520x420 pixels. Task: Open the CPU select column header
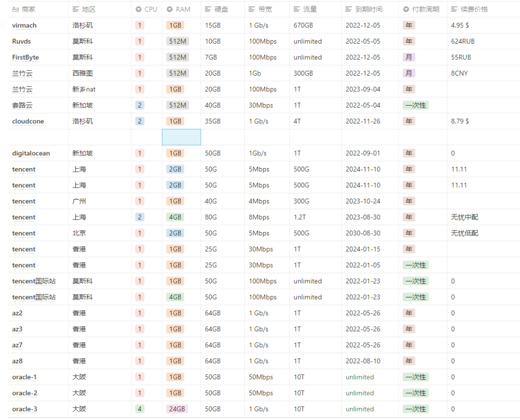point(147,9)
